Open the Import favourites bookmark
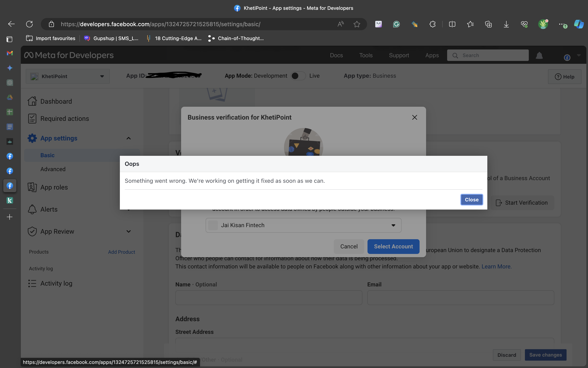Screen dimensions: 588x368 51,38
